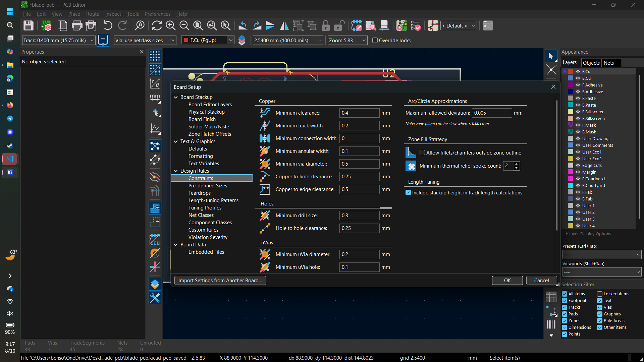Check Allow fillets/chamfers outside zone outline
Image resolution: width=644 pixels, height=362 pixels.
point(422,153)
